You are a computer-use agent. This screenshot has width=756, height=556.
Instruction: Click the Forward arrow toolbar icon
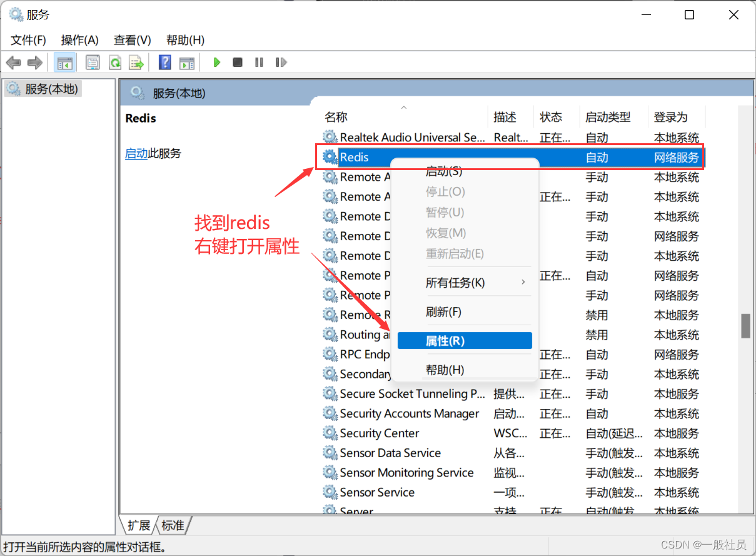click(35, 63)
